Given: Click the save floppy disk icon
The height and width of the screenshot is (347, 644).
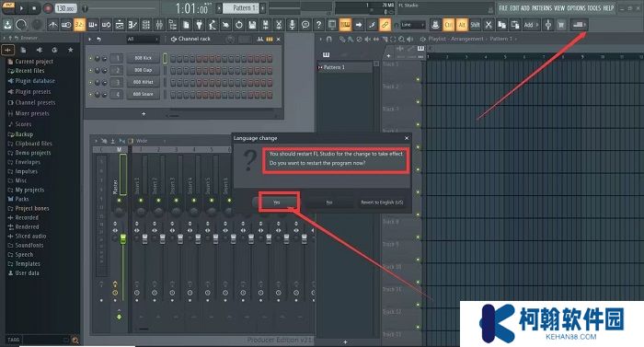Looking at the screenshot, I should (252, 25).
